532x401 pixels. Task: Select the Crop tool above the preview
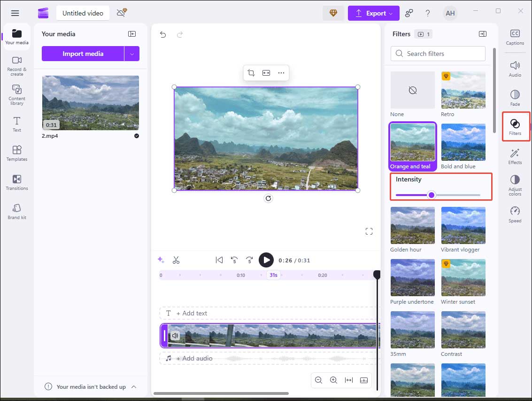pyautogui.click(x=251, y=72)
